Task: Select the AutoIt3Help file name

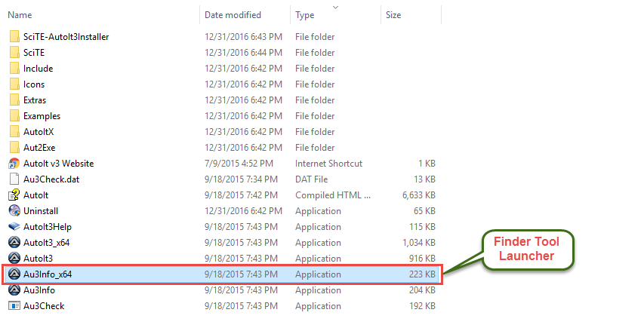Action: (48, 227)
